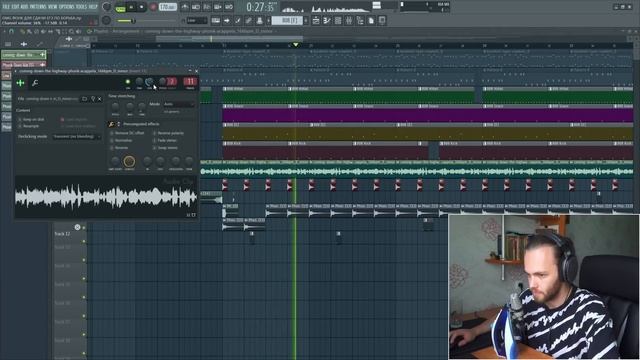Viewport: 640px width, 360px height.
Task: Open the Declicking mode dropdown
Action: coord(77,137)
